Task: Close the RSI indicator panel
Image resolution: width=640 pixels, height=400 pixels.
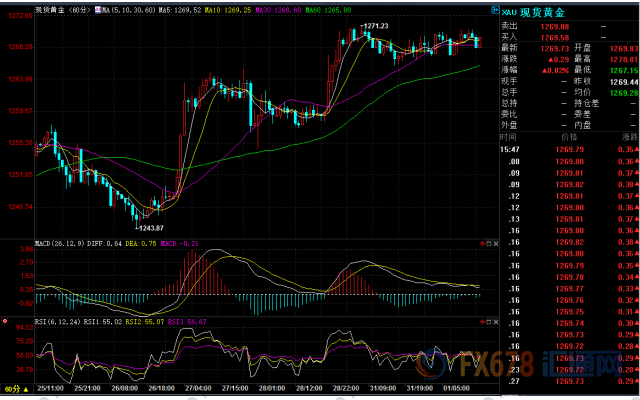Action: (496, 323)
